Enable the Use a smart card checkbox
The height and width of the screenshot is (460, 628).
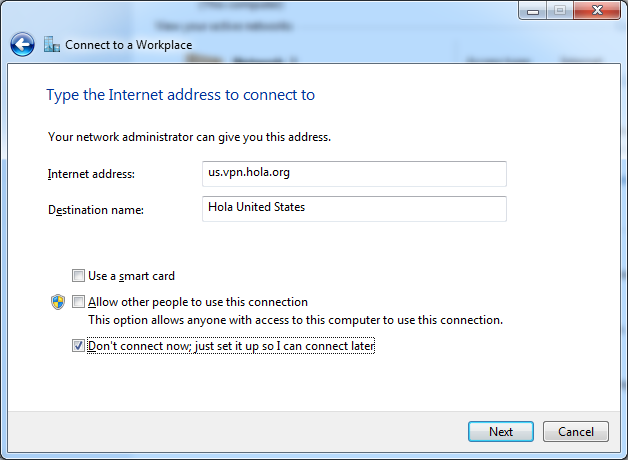[78, 275]
